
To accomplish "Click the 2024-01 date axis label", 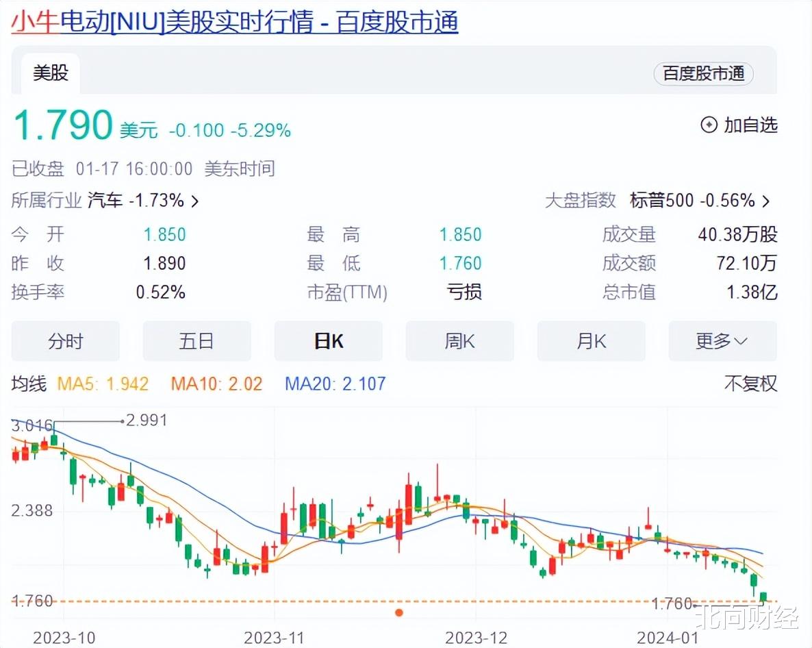I will point(668,638).
